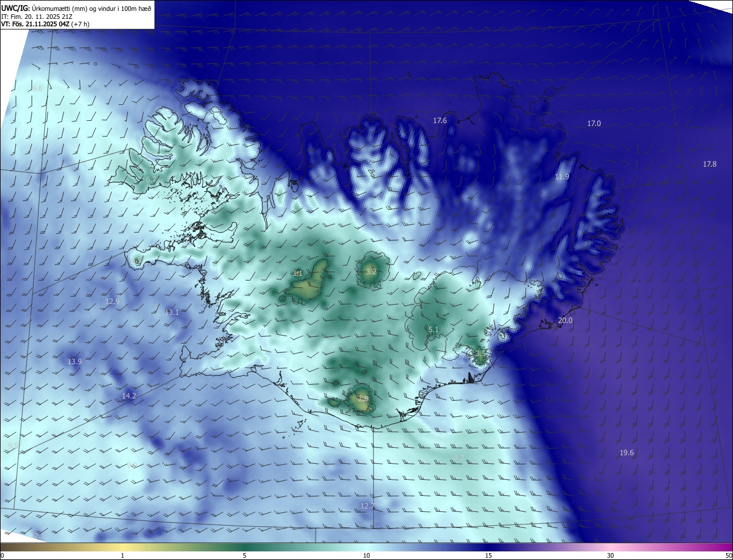
Task: Click the 3.2 value label on the map
Action: tap(371, 271)
